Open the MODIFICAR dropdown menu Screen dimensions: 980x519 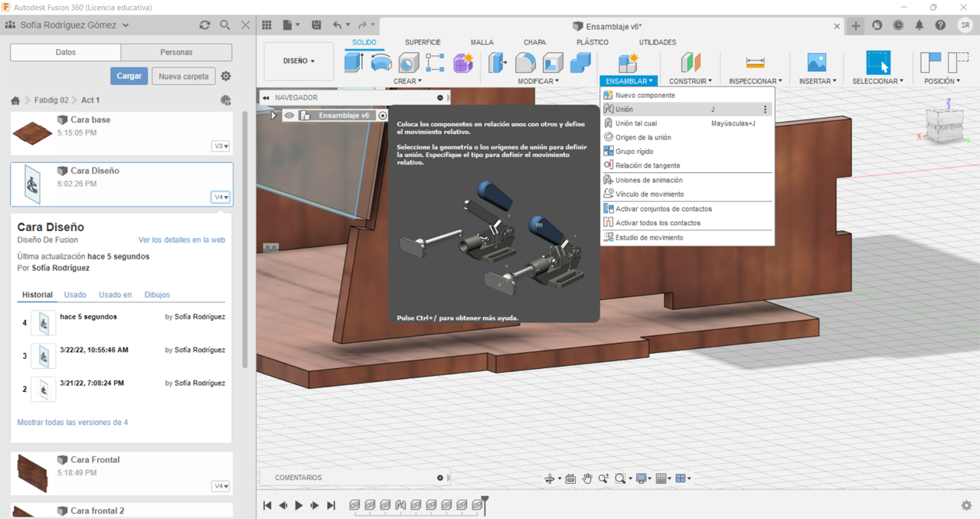pyautogui.click(x=538, y=81)
